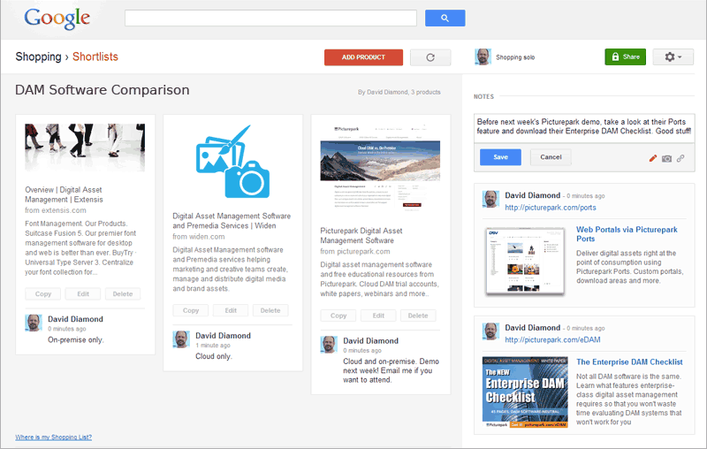707x449 pixels.
Task: Click the from picturepark.com source text
Action: coord(355,252)
